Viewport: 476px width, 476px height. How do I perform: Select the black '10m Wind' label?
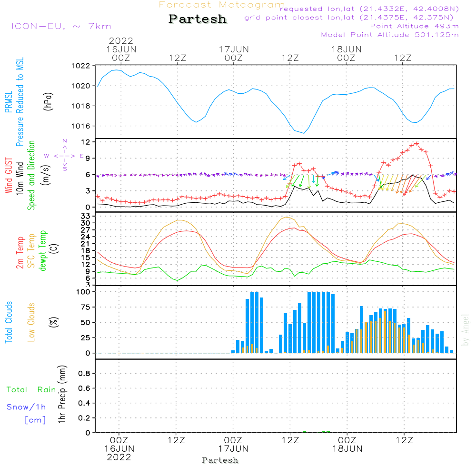(20, 178)
